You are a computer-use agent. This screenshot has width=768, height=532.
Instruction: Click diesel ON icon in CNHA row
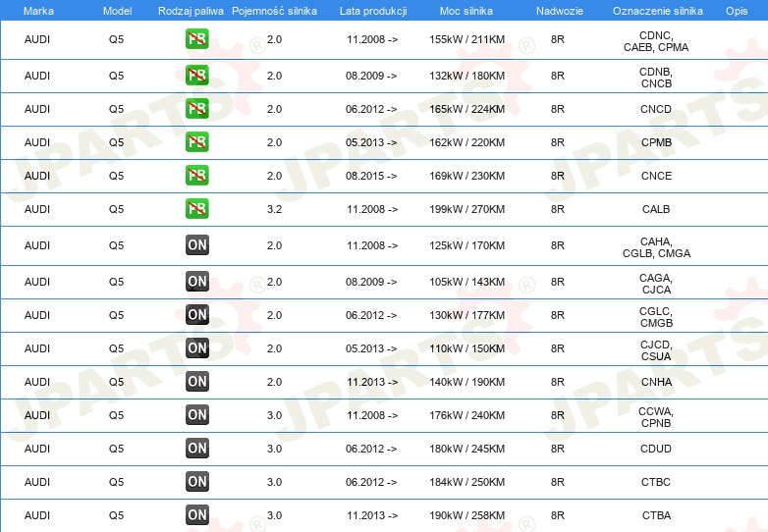[196, 381]
